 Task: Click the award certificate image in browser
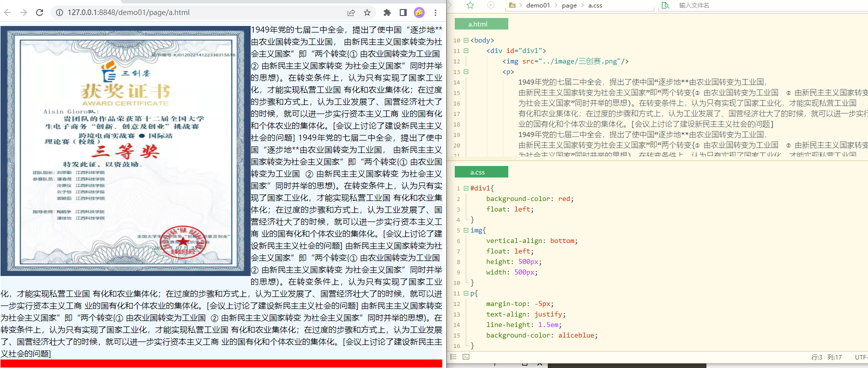[x=125, y=151]
